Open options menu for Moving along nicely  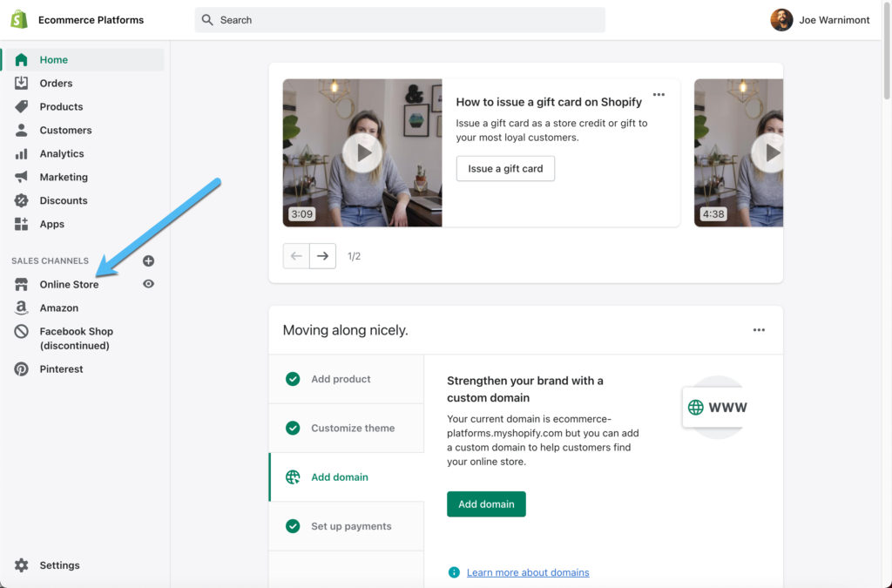click(x=759, y=330)
